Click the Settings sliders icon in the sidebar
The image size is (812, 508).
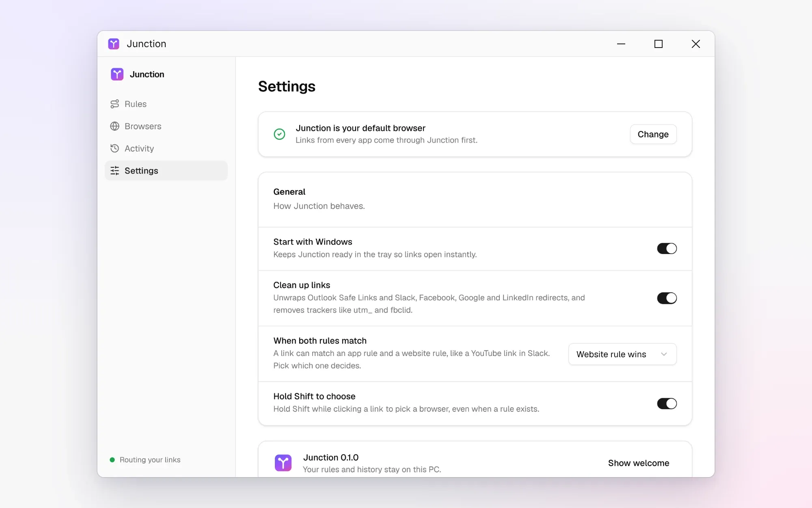(115, 171)
